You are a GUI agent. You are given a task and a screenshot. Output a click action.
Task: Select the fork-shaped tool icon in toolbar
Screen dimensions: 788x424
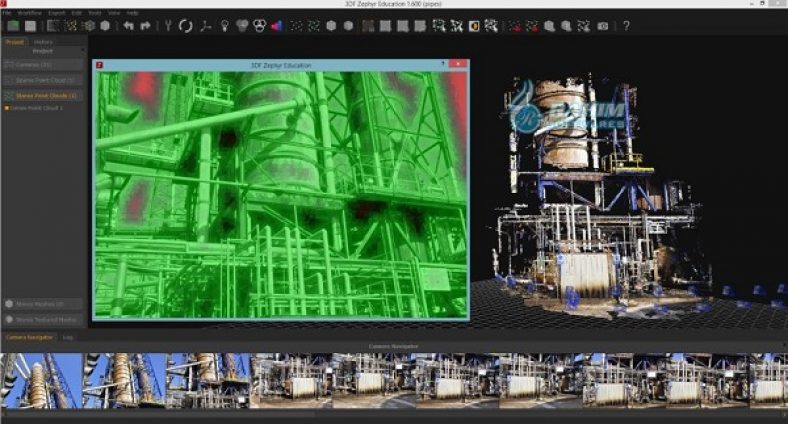coord(168,26)
